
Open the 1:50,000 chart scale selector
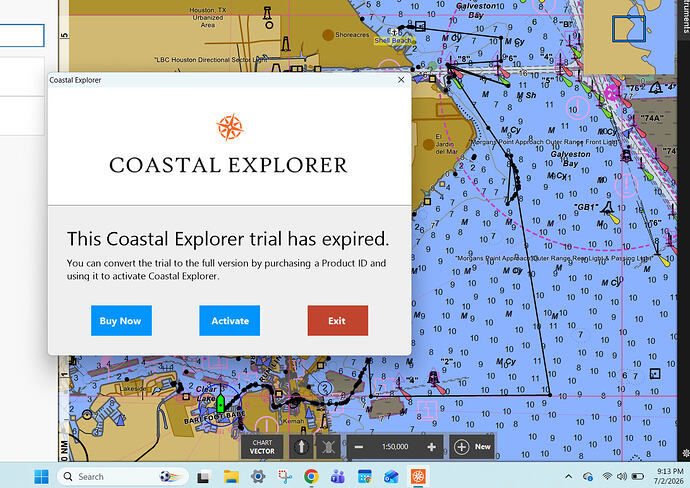(395, 447)
